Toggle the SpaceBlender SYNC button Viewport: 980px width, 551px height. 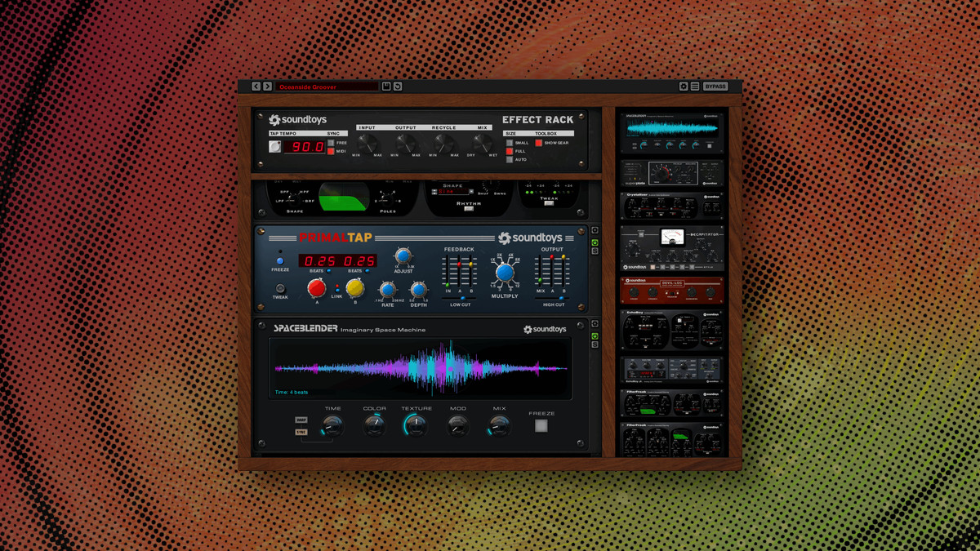(x=301, y=432)
